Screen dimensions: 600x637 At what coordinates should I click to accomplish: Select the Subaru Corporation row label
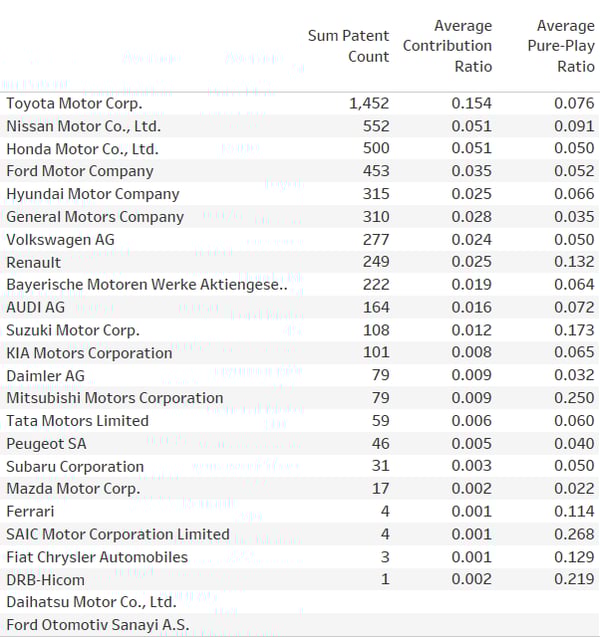(75, 466)
